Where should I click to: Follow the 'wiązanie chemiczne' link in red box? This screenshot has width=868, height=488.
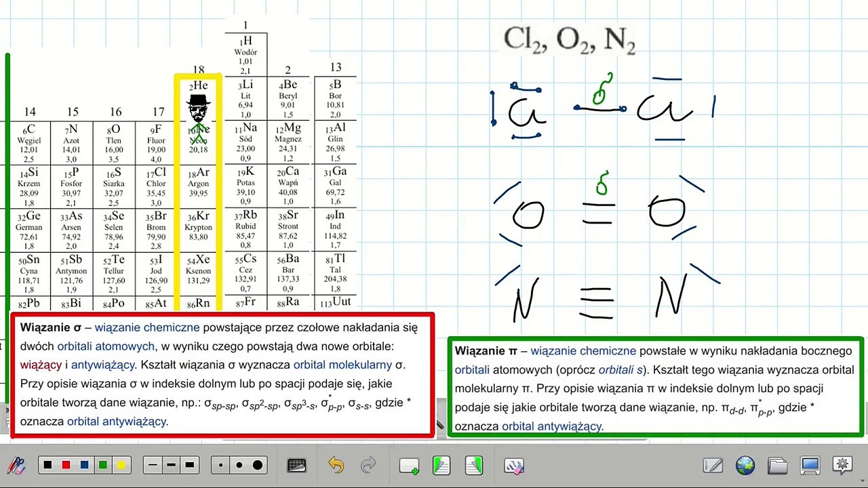click(x=147, y=327)
